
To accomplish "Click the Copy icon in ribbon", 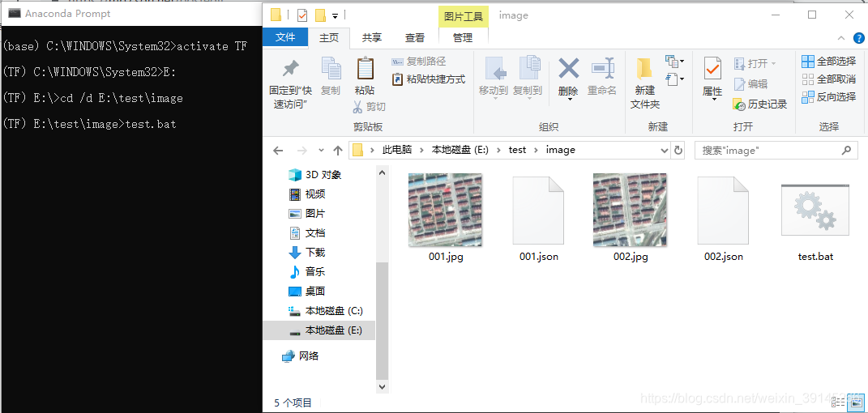I will click(x=331, y=69).
